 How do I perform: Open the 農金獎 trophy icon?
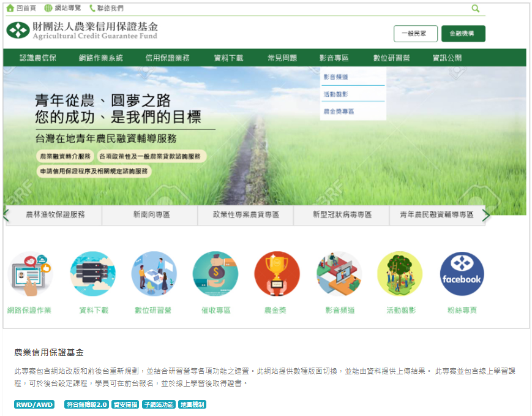(x=277, y=274)
